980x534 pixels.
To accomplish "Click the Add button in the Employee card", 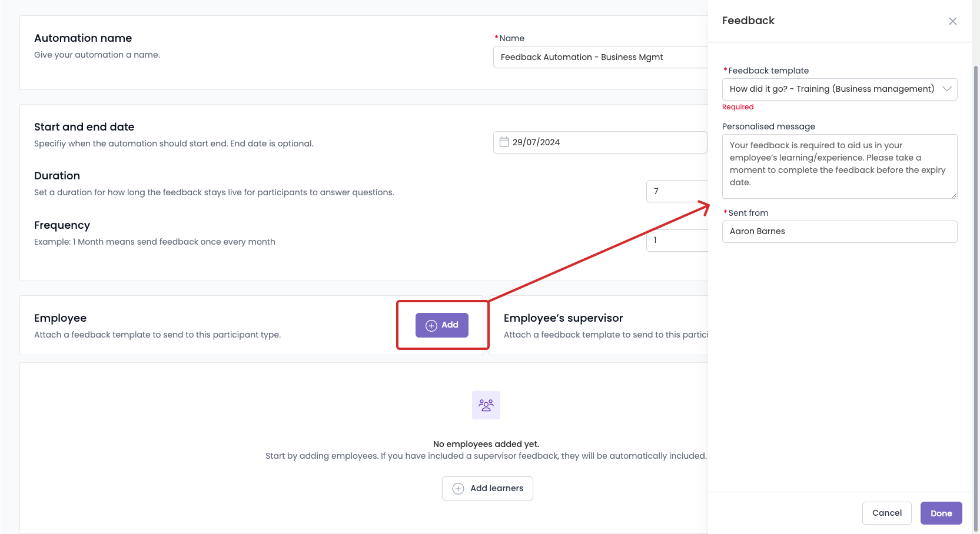I will pos(442,325).
